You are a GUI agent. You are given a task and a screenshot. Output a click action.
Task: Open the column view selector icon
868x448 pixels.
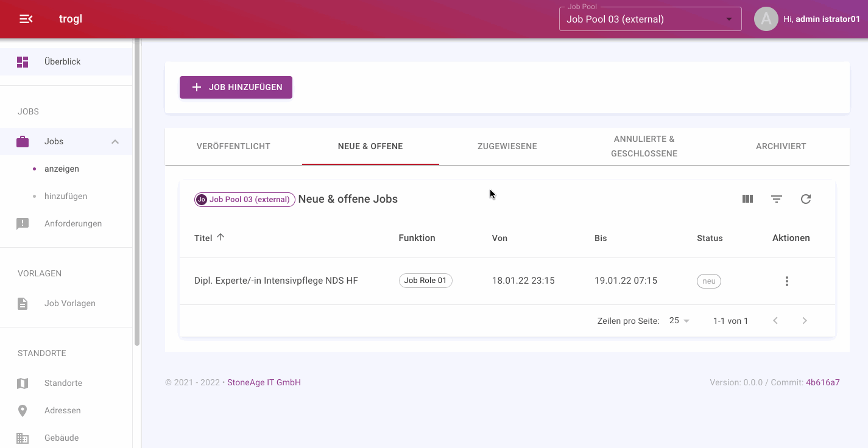click(747, 199)
